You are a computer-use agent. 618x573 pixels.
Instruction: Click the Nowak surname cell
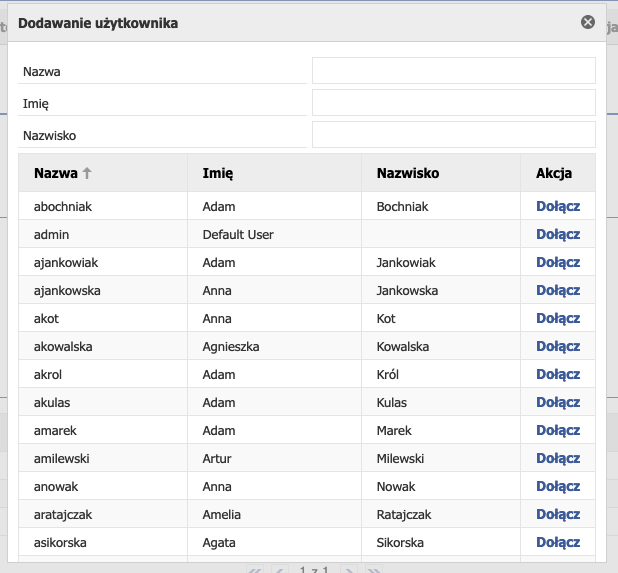click(x=441, y=486)
